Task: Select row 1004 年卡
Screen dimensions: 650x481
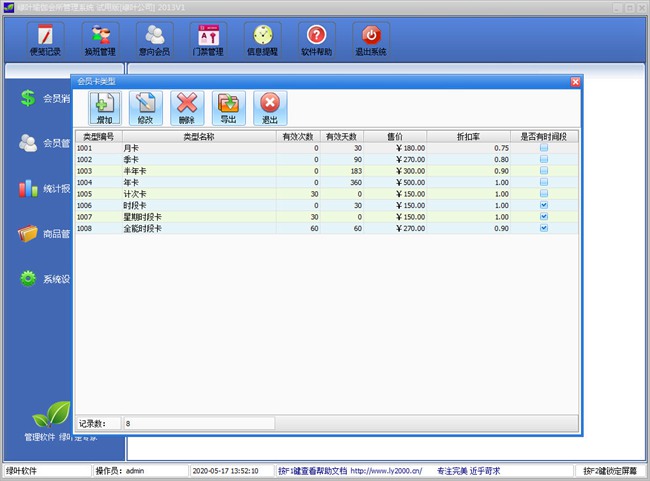Action: click(327, 182)
